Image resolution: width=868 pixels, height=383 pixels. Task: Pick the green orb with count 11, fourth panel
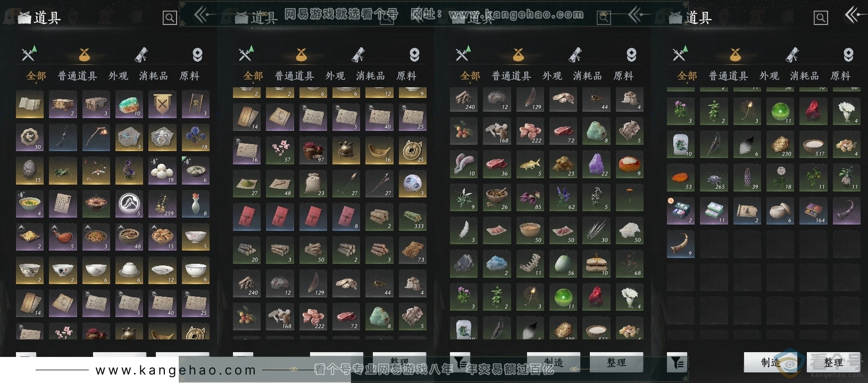(x=780, y=111)
